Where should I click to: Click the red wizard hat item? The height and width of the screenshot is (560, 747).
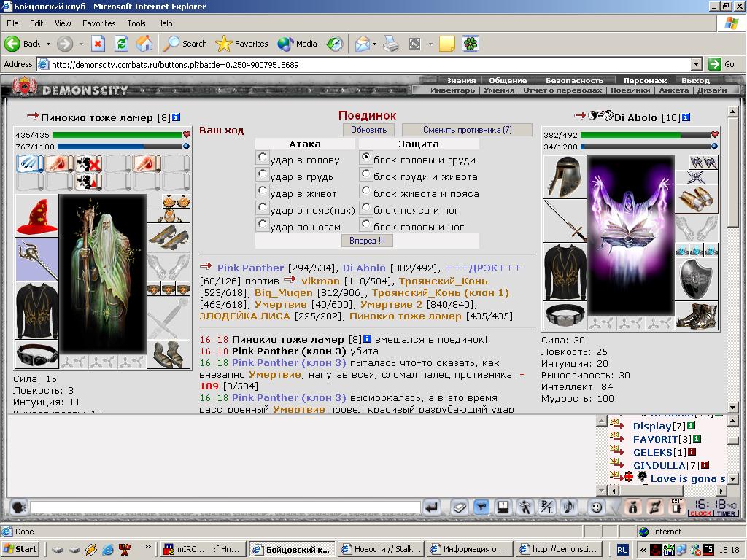[37, 216]
